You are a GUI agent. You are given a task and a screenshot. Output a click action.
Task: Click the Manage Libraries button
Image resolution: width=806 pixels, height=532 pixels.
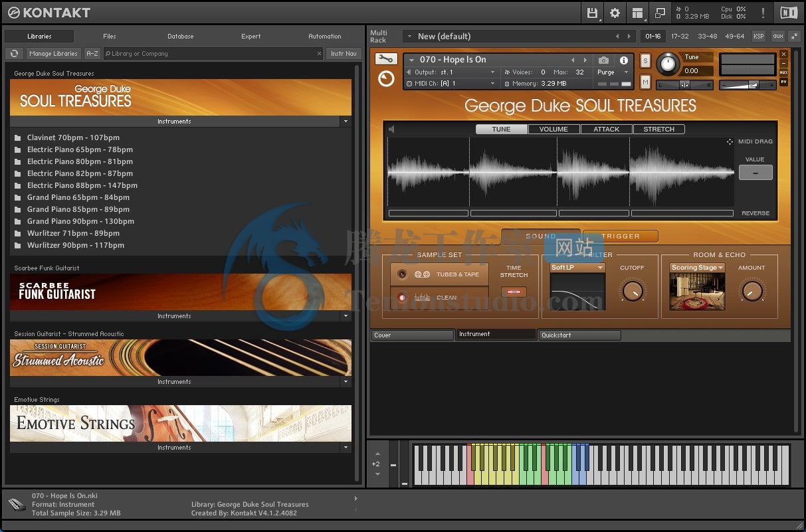[x=53, y=53]
